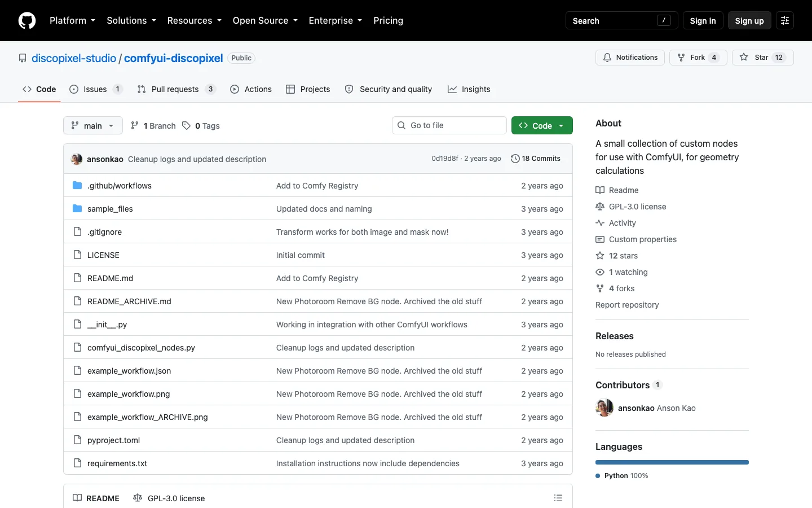Click the Notifications bell button

pyautogui.click(x=630, y=58)
